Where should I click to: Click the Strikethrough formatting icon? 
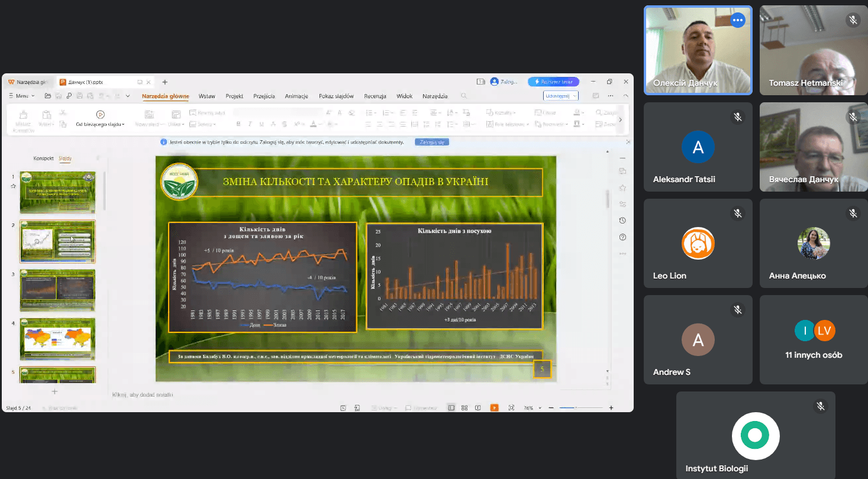(x=273, y=124)
